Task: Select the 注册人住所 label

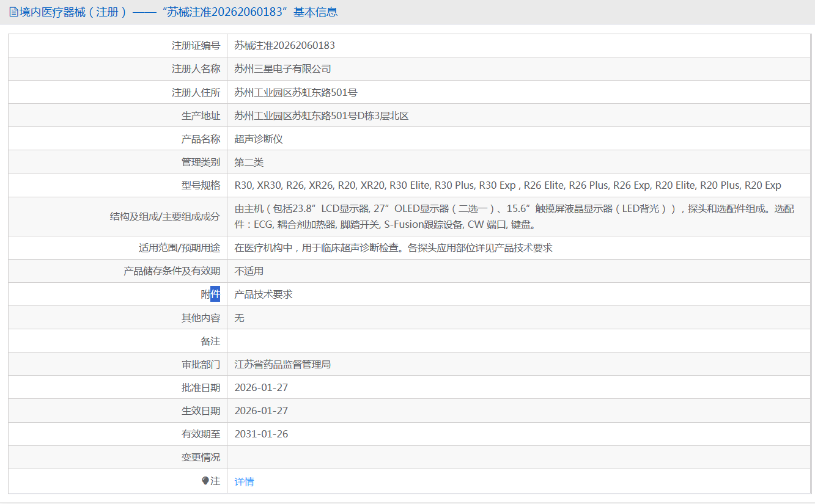Action: coord(196,92)
